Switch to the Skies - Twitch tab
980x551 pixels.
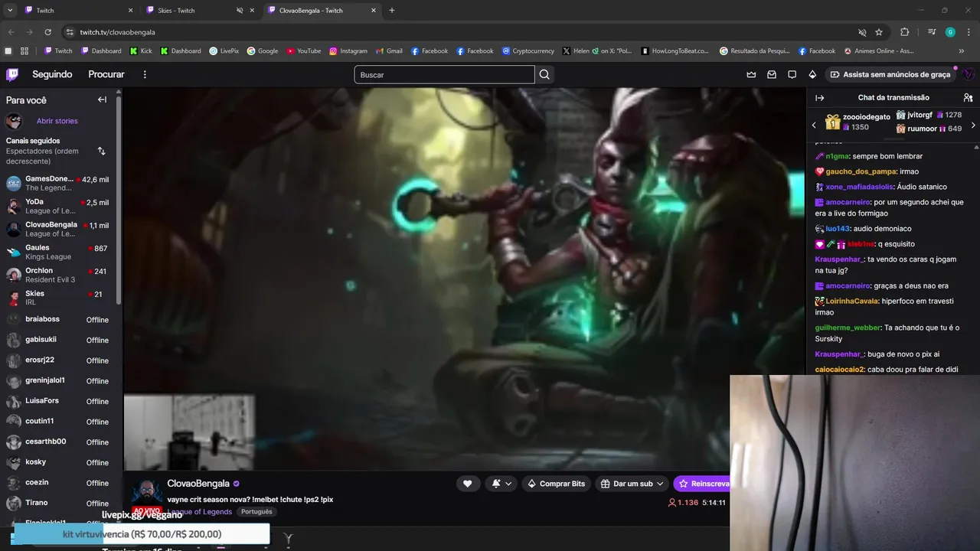[x=199, y=11]
